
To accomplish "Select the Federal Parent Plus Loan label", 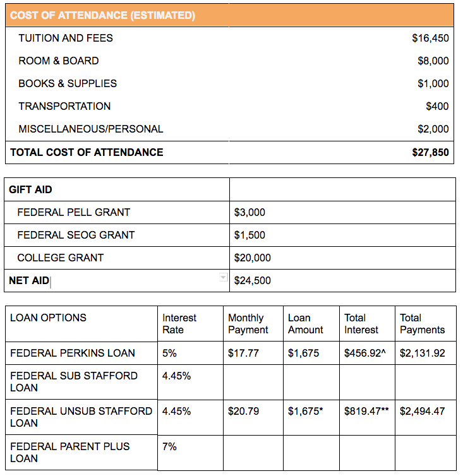I will click(70, 452).
